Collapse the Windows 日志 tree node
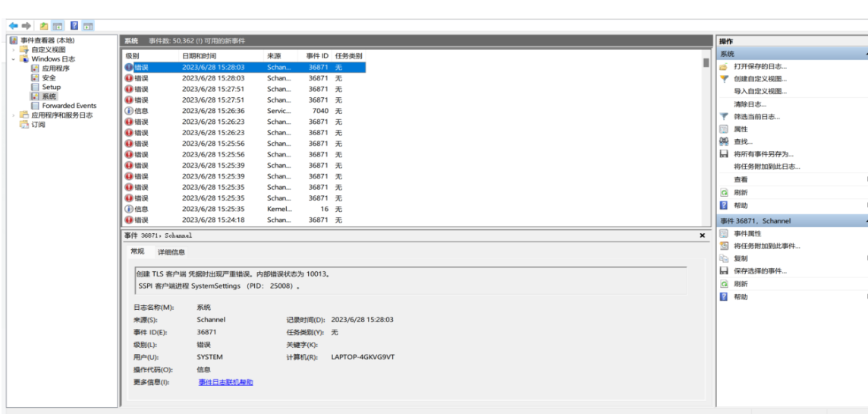 click(14, 59)
